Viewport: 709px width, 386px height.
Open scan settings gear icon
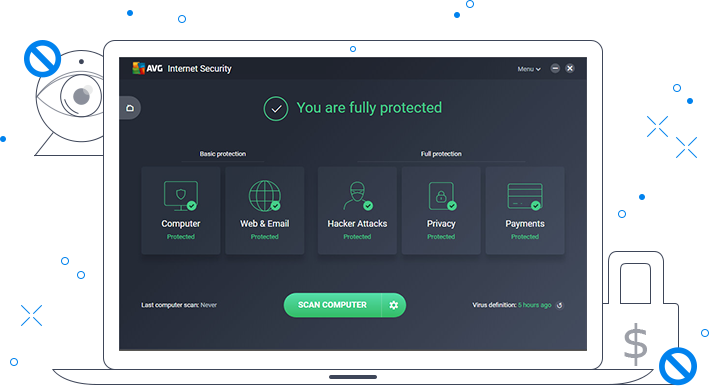[x=394, y=305]
